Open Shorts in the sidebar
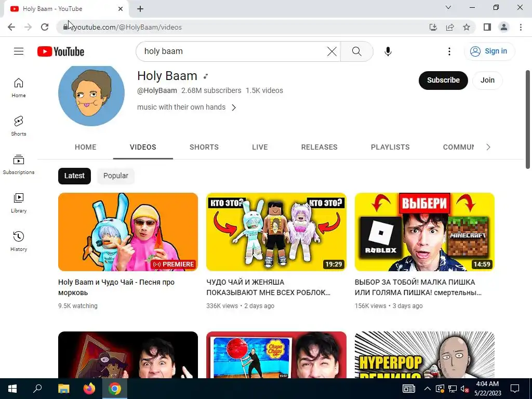This screenshot has width=532, height=399. pyautogui.click(x=19, y=126)
